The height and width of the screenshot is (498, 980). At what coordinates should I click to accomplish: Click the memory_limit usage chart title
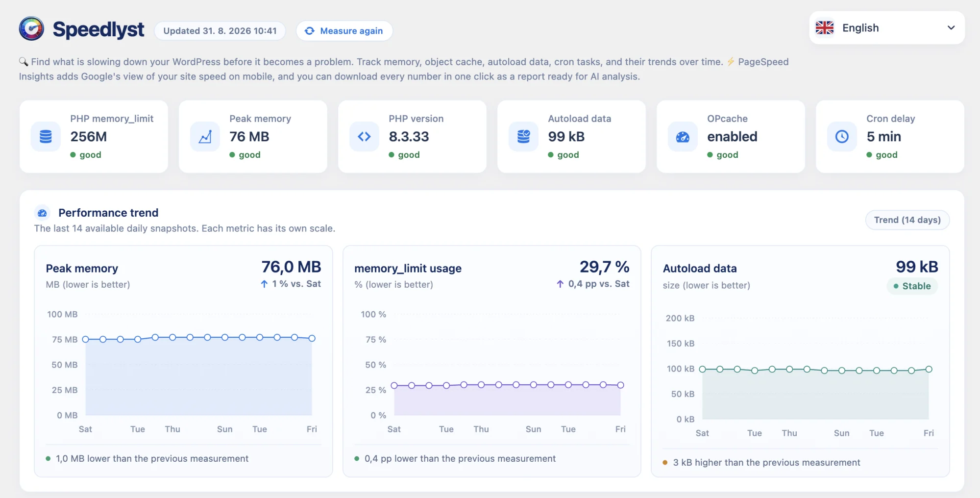[x=408, y=269]
